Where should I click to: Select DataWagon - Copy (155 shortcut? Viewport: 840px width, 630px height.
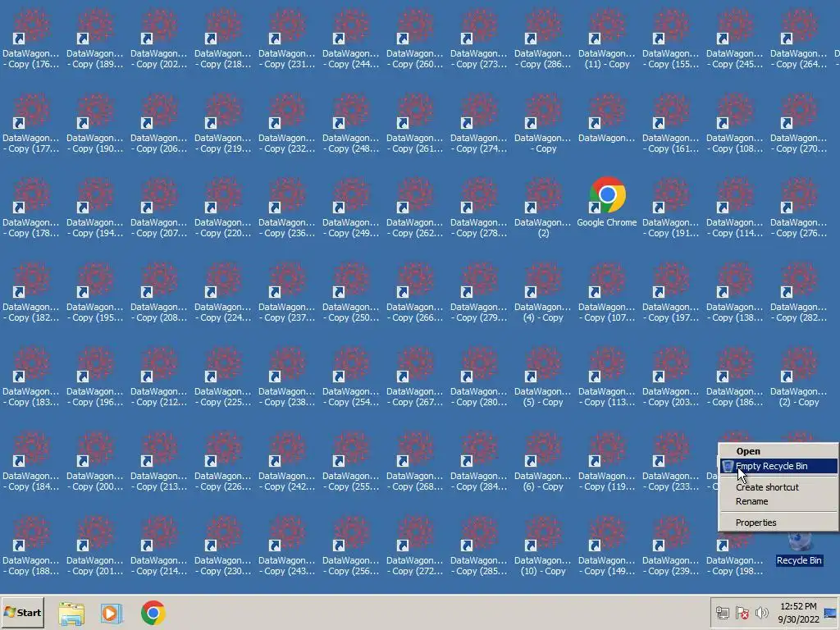pyautogui.click(x=671, y=39)
